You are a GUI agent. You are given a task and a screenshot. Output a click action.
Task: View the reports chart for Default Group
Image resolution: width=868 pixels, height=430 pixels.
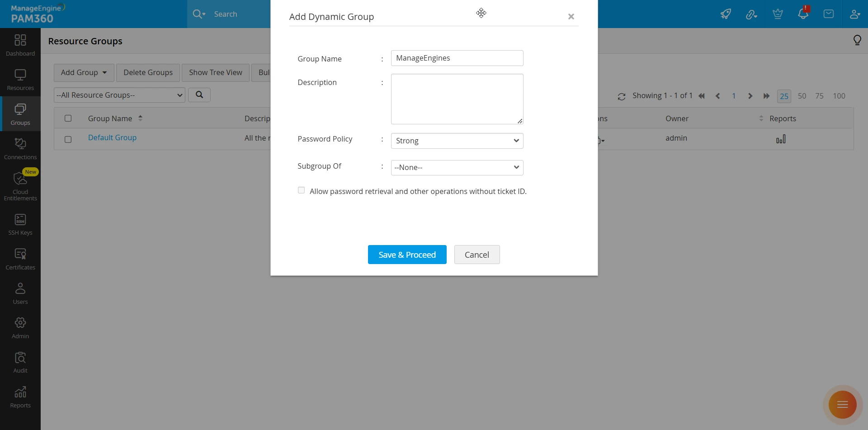(x=781, y=139)
